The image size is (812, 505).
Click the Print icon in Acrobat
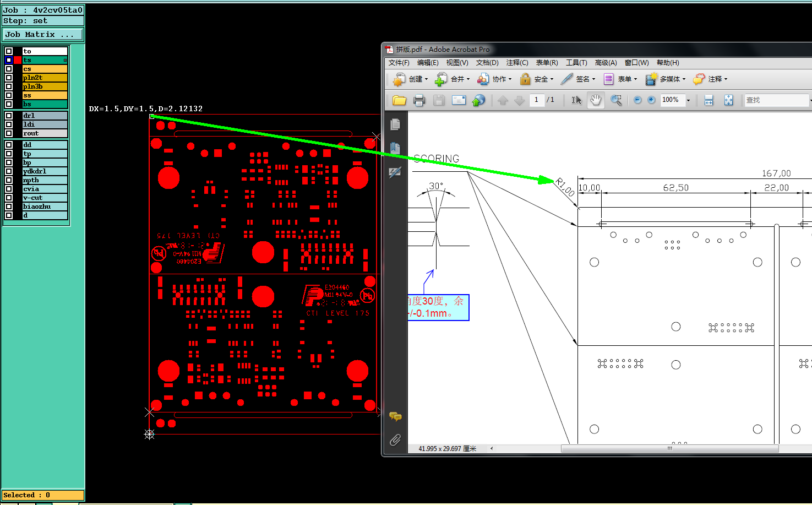click(x=419, y=100)
